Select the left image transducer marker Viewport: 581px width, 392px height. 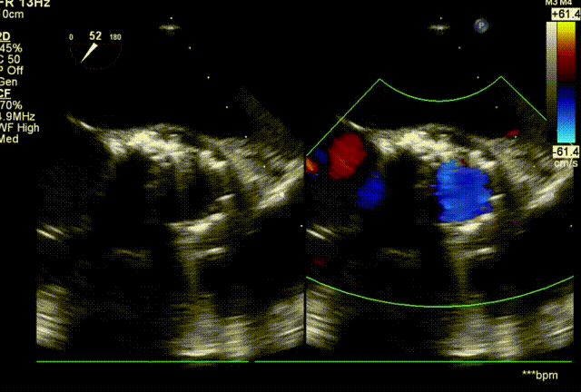coord(167,28)
